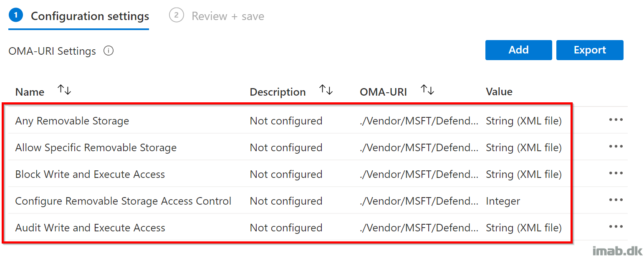Switch to Review + save step
Viewport: 644px width, 256px height.
click(217, 16)
